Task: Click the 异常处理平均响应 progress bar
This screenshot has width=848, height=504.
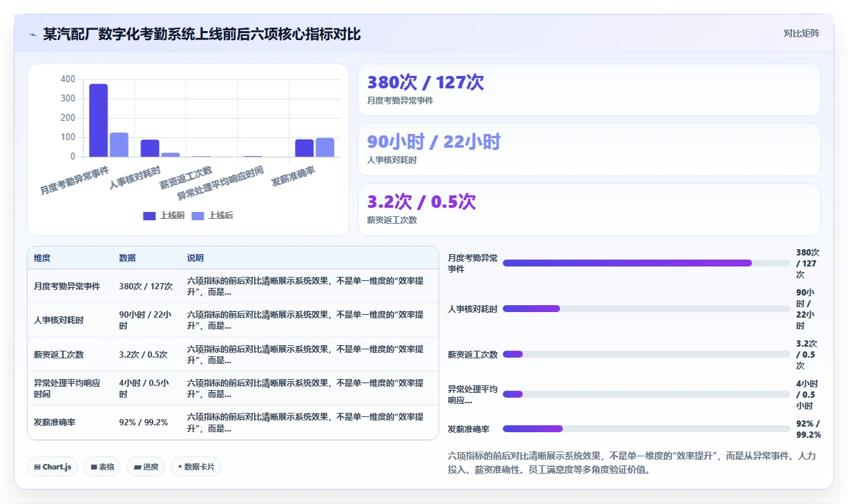Action: [646, 394]
